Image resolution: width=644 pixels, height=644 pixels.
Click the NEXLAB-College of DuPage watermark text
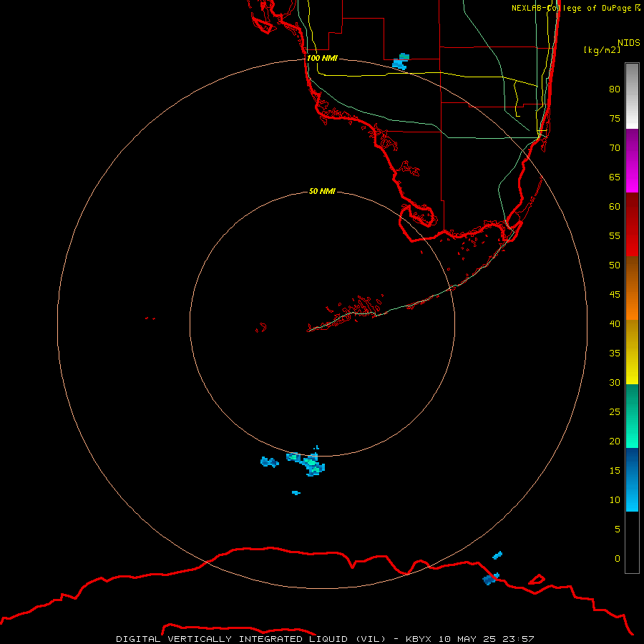(x=575, y=8)
